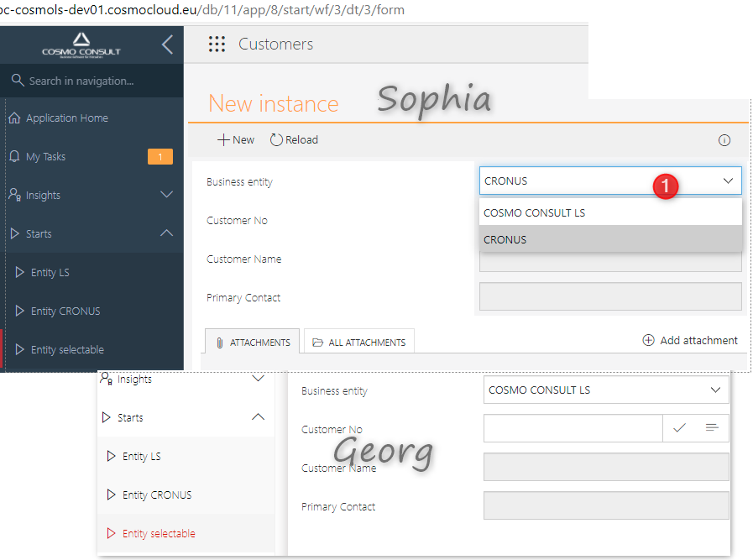This screenshot has height=560, width=753.
Task: Click the search magnifier icon in navigation
Action: 18,81
